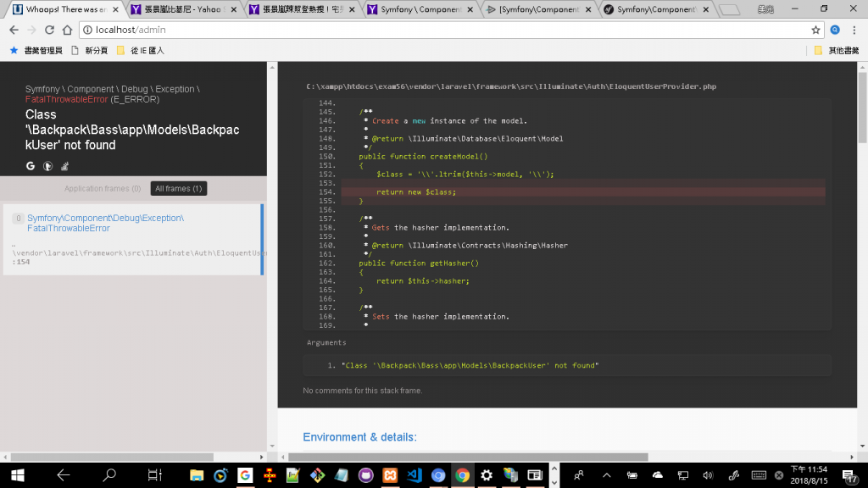
Task: Open GitHub Desktop icon on taskbar
Action: click(366, 475)
